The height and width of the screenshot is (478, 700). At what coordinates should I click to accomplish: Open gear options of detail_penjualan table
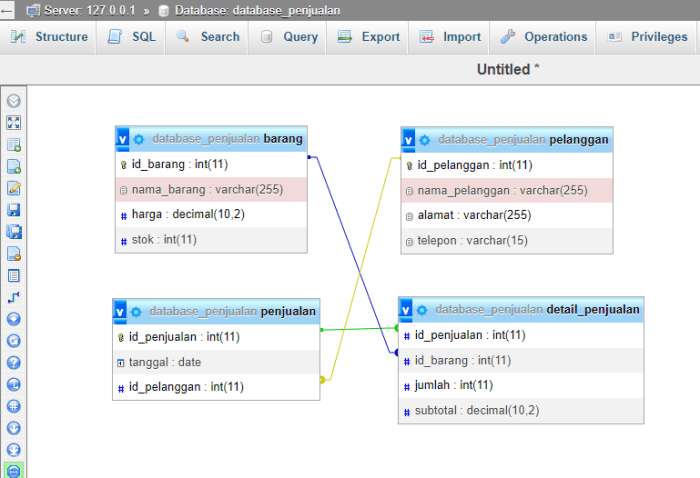point(422,310)
